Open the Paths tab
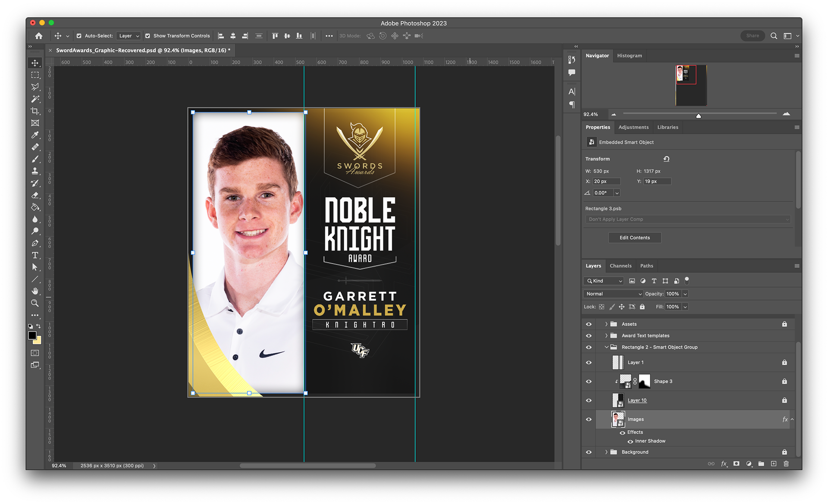The width and height of the screenshot is (828, 504). coord(646,266)
